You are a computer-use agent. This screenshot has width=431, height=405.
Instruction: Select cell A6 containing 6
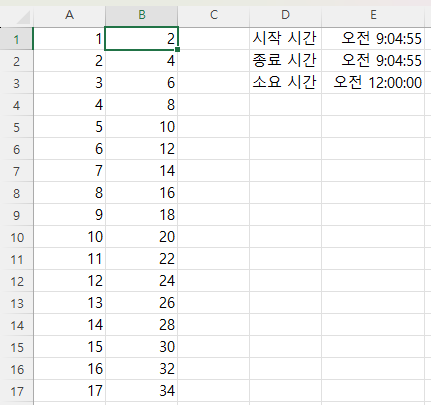69,149
